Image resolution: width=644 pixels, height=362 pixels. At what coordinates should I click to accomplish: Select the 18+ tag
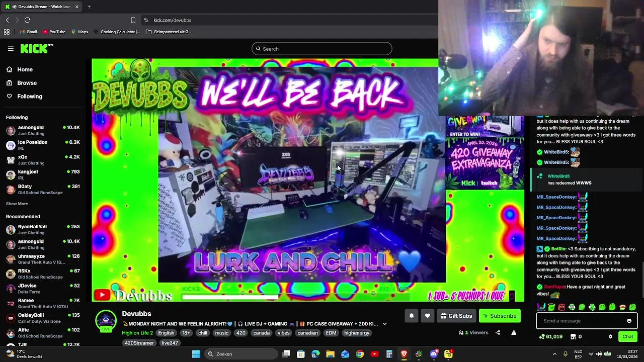coord(186,333)
